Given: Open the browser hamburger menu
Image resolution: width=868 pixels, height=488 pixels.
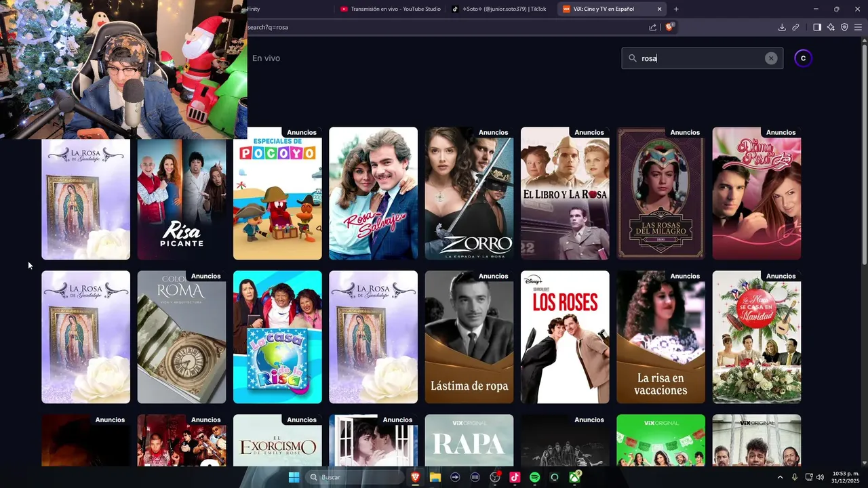Looking at the screenshot, I should (859, 27).
